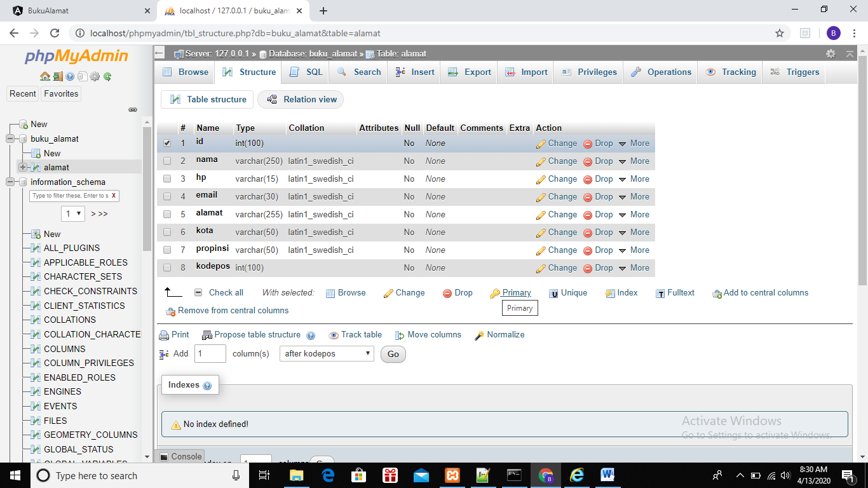
Task: Reload navigation panel with green refresh icon
Action: point(107,77)
